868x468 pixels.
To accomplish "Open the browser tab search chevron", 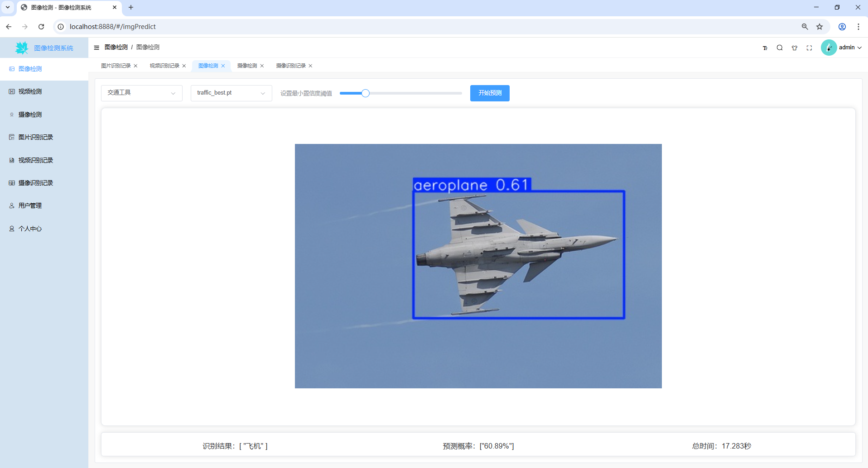I will 8,7.
